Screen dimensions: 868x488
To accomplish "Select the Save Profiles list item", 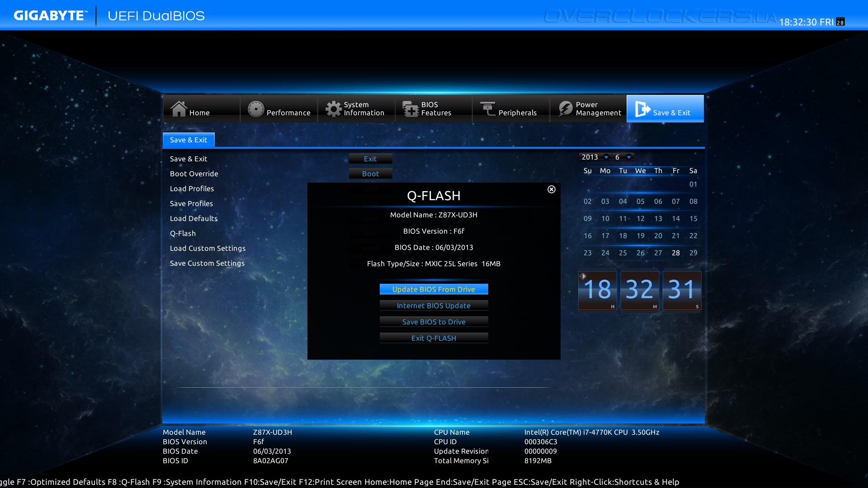I will click(x=191, y=203).
